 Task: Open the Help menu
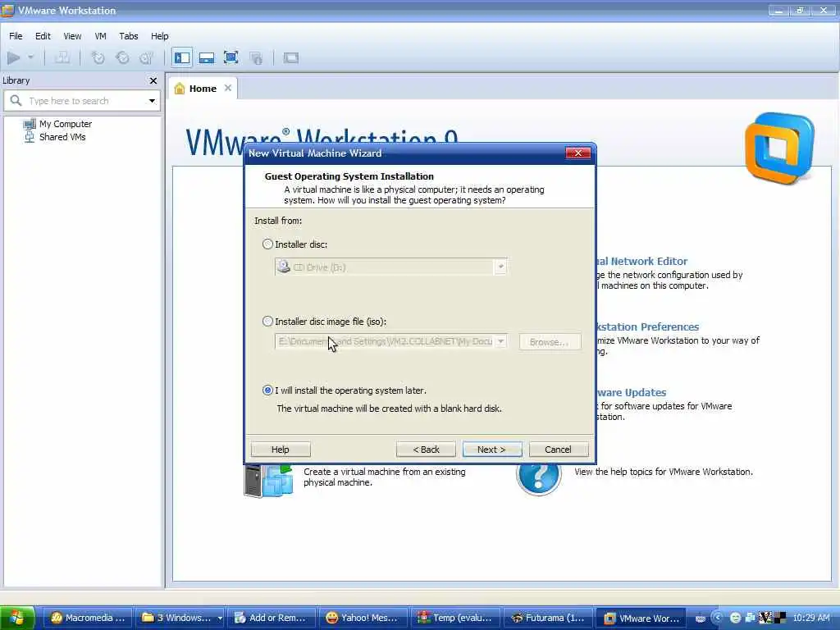(160, 36)
